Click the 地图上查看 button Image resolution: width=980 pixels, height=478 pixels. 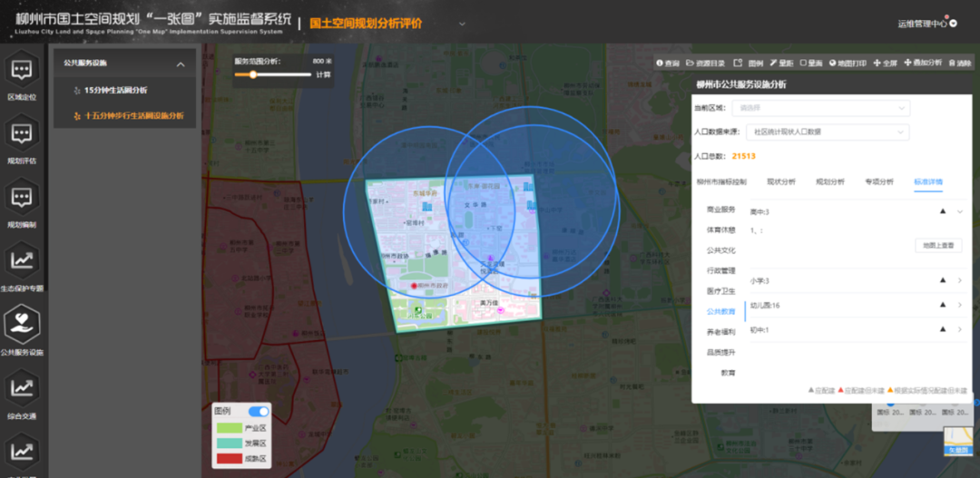point(938,246)
